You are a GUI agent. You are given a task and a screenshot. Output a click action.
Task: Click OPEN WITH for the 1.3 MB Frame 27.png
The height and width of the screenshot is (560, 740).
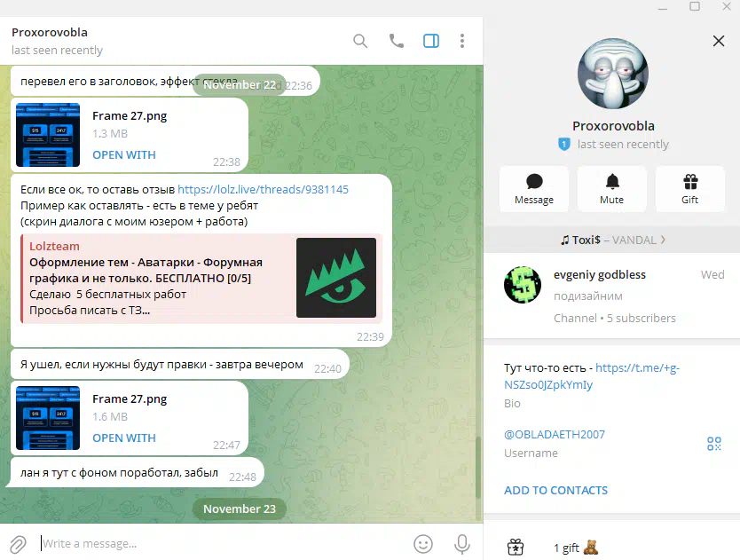tap(124, 154)
